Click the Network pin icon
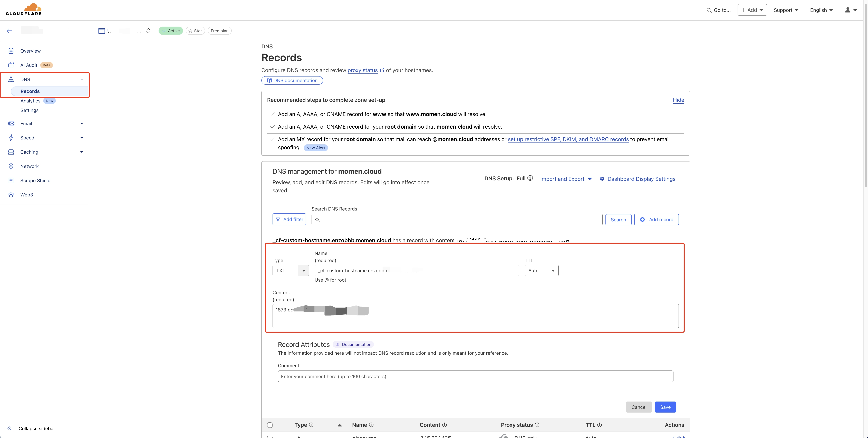 point(11,166)
